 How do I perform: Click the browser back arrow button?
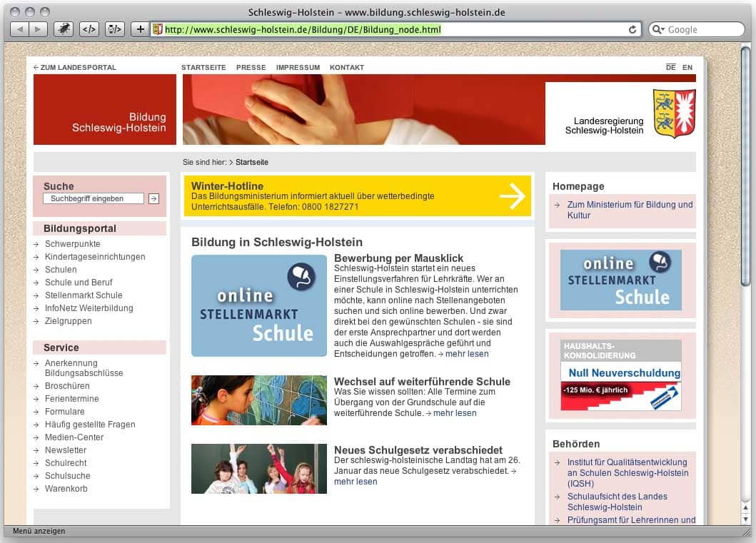coord(19,29)
